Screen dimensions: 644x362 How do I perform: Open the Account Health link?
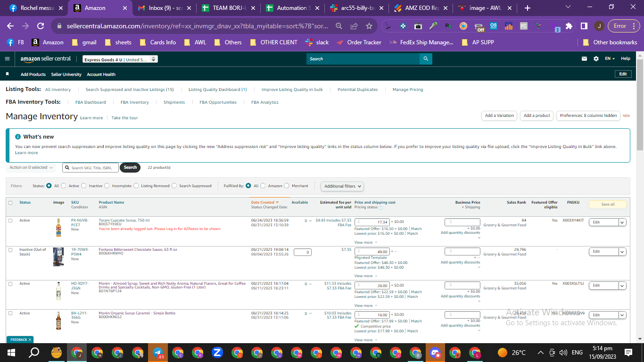(x=101, y=74)
